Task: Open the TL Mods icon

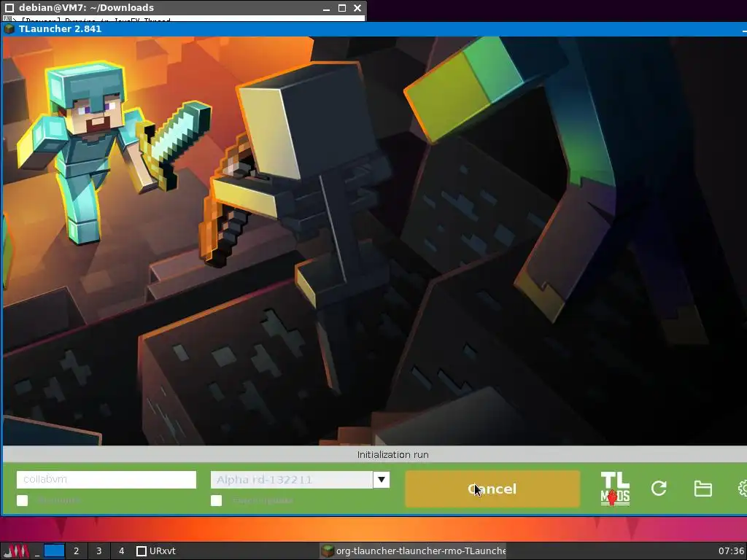Action: tap(615, 489)
